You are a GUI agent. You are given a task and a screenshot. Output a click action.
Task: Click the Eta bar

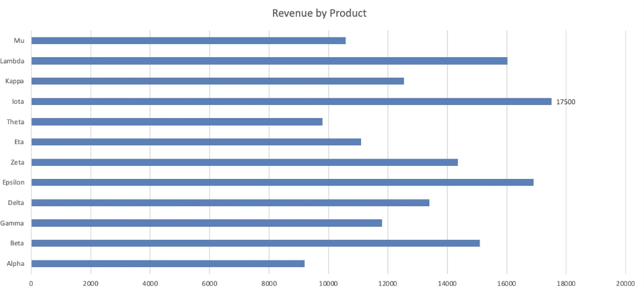pos(196,142)
